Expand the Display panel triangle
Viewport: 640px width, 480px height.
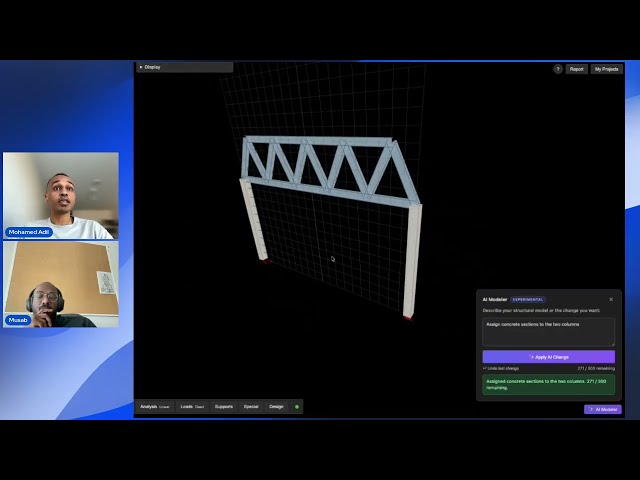tap(141, 67)
